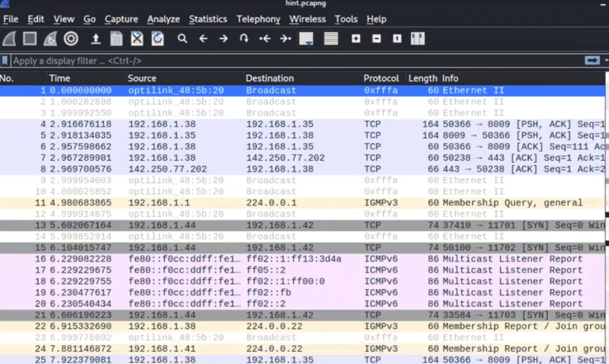Viewport: 609px width, 364px height.
Task: Click the display filter bookmark icon
Action: (x=5, y=60)
